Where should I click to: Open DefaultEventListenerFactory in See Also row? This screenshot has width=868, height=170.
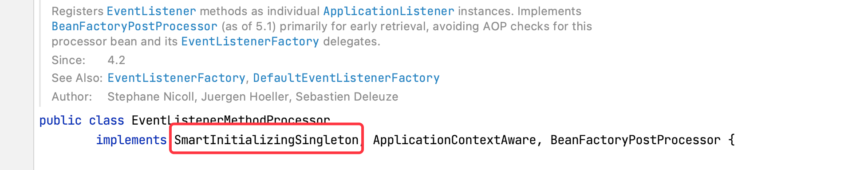[346, 78]
